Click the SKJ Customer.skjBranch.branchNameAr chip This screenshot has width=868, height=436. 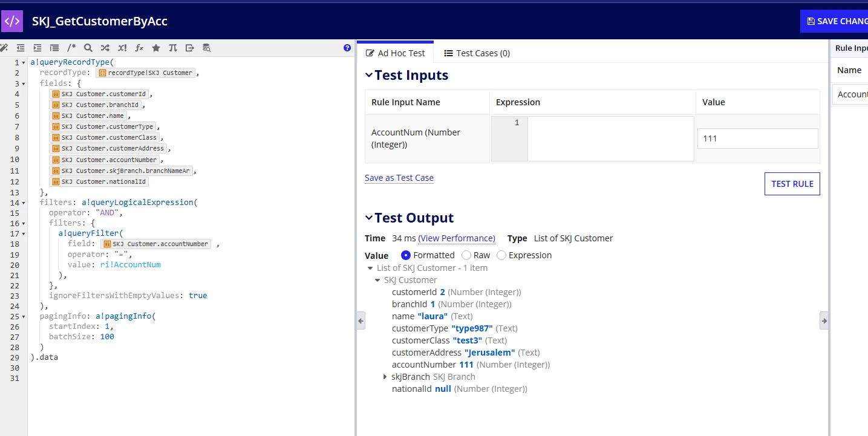[121, 171]
